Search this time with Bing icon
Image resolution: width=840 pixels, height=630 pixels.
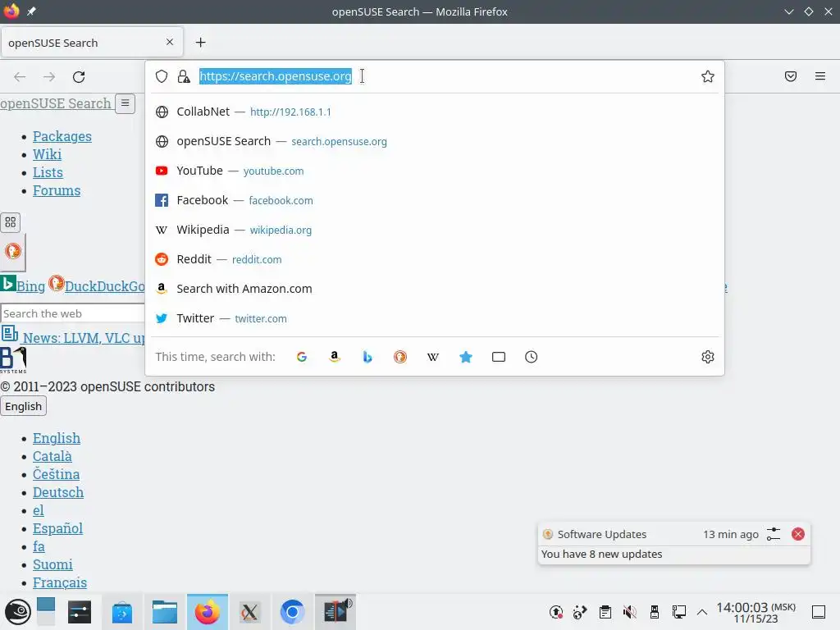point(367,357)
